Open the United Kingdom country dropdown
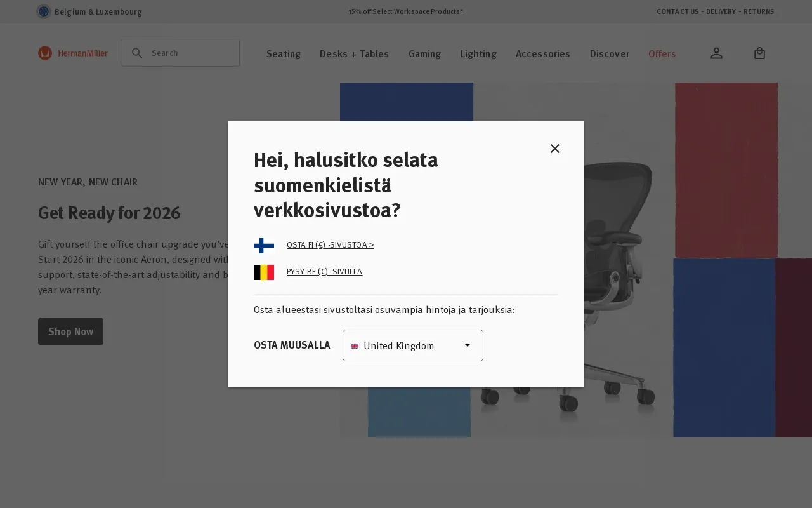The width and height of the screenshot is (812, 508). [413, 345]
